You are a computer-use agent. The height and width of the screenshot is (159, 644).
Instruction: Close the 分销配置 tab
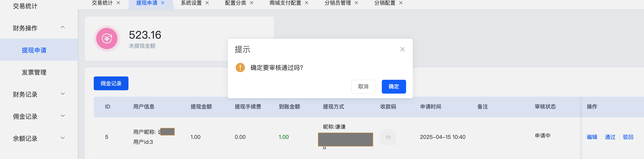(x=401, y=3)
